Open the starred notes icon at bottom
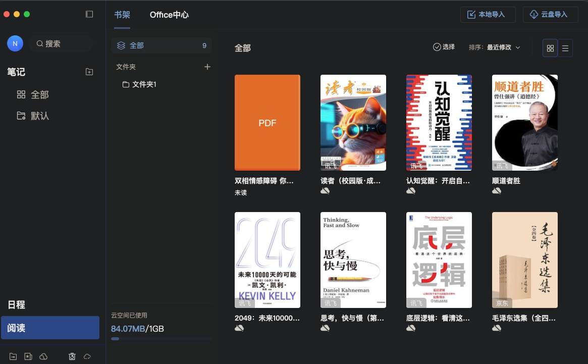This screenshot has width=588, height=364. (28, 356)
